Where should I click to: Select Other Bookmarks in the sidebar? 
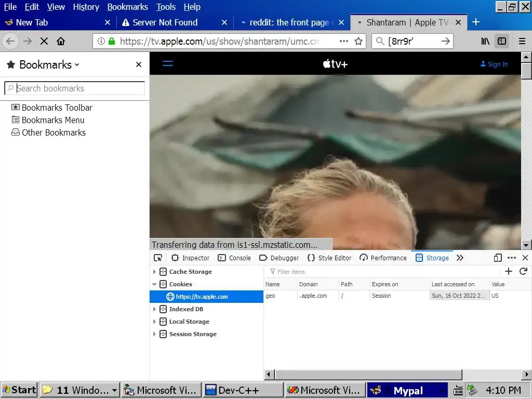click(x=48, y=132)
